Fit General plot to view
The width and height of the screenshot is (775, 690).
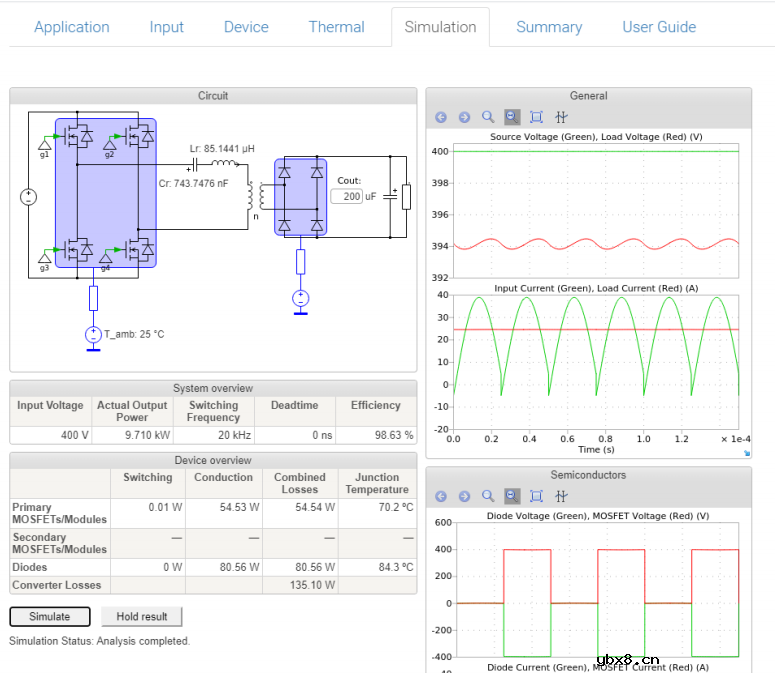tap(536, 117)
